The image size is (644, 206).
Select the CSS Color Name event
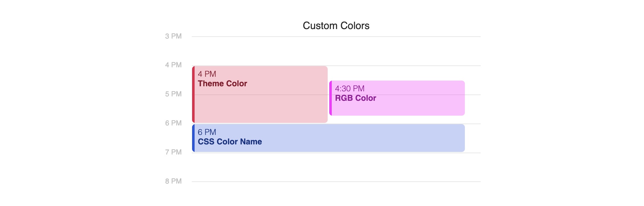pyautogui.click(x=328, y=138)
